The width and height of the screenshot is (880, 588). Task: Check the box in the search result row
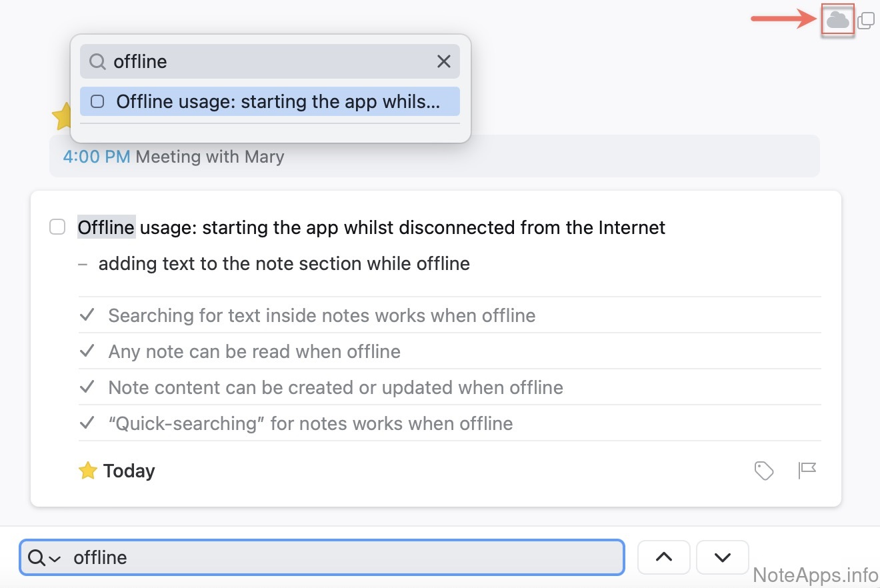(x=97, y=101)
